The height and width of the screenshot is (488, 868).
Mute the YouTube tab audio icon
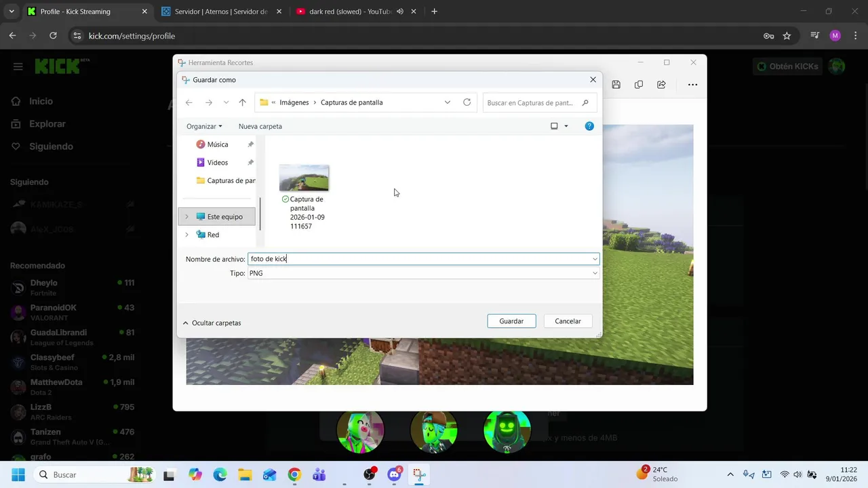(x=400, y=12)
